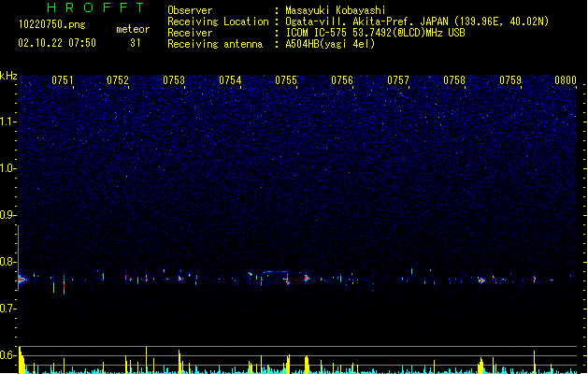Click the 0758 time marker
The image size is (588, 374).
pyautogui.click(x=454, y=80)
